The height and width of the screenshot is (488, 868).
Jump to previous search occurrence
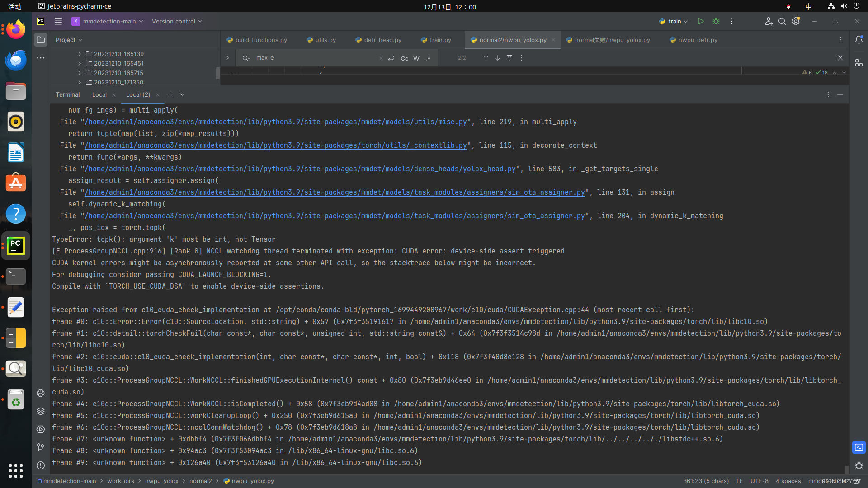[486, 58]
